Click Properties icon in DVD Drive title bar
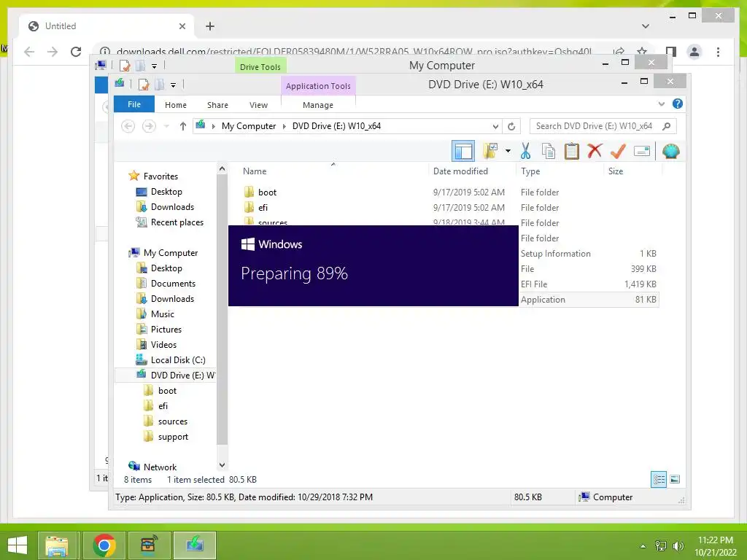Screen dimensions: 747x560 click(x=144, y=85)
